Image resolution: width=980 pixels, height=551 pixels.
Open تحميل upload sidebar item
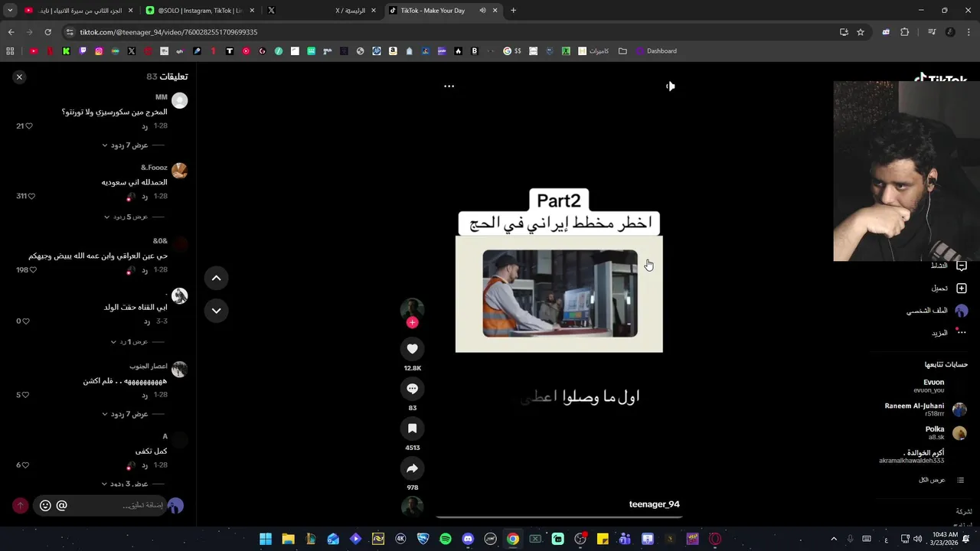point(949,289)
